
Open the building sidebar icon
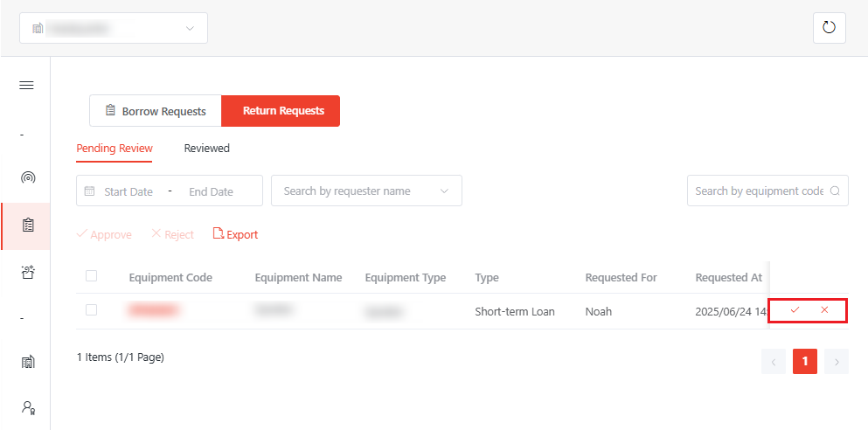click(x=28, y=362)
